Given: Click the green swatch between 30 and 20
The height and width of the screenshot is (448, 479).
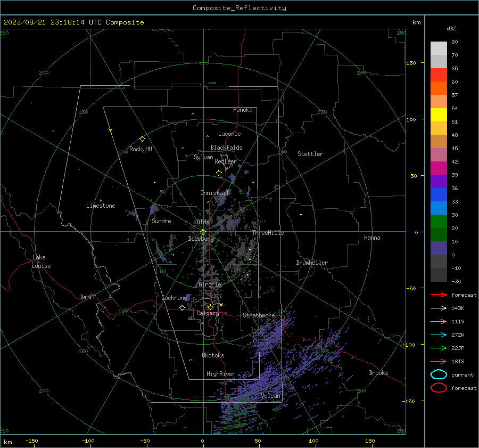Looking at the screenshot, I should tap(439, 222).
